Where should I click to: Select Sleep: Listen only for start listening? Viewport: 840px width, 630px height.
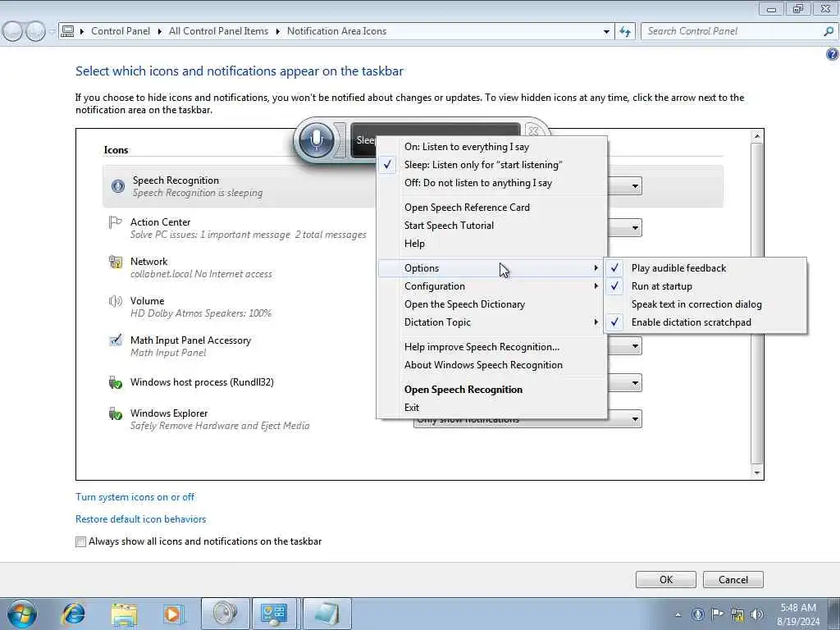pos(492,165)
